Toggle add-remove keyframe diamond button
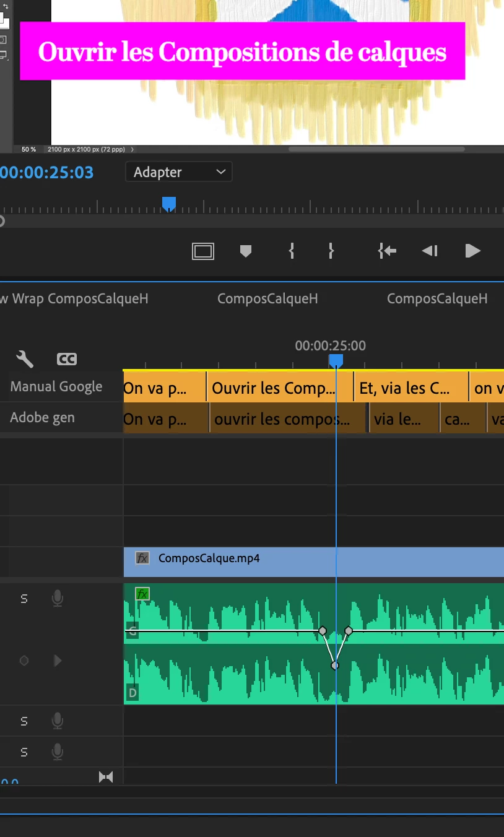This screenshot has height=837, width=504. click(x=24, y=661)
